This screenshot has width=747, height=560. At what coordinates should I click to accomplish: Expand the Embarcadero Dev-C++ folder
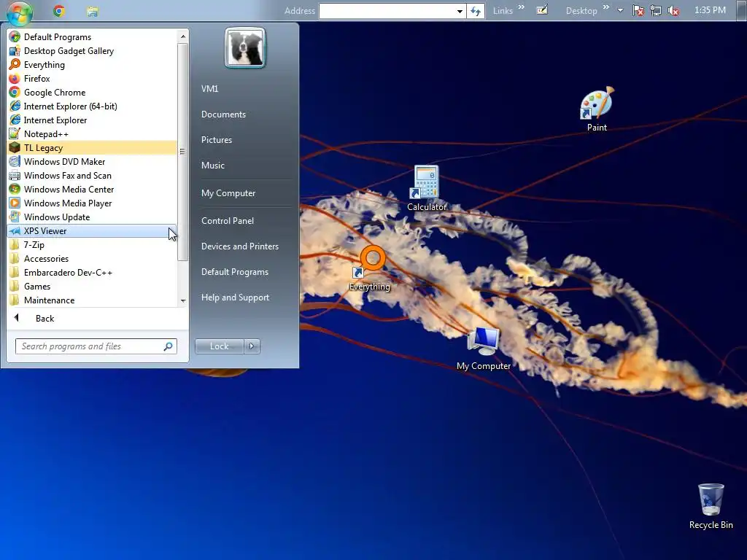[x=92, y=273]
